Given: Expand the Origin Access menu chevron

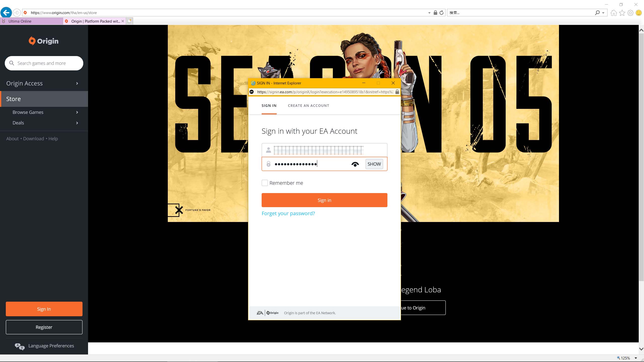Looking at the screenshot, I should pos(77,83).
